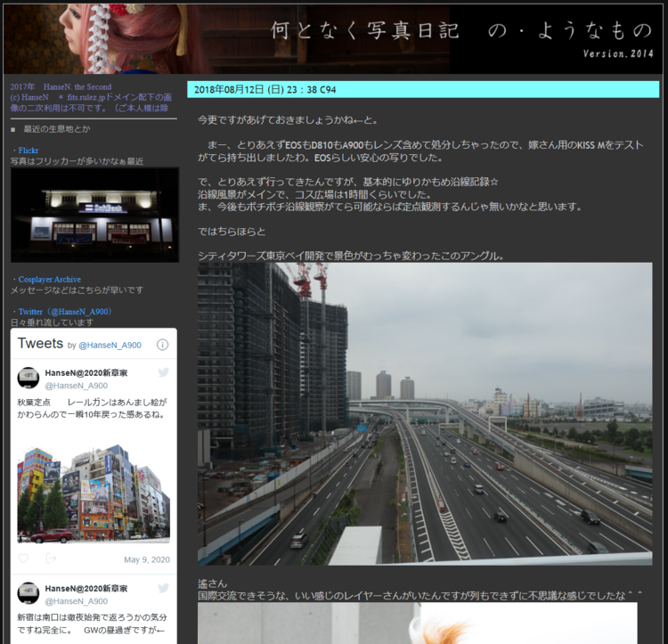Screen dimensions: 668x644
Task: Click the 遙さん caption text
Action: (212, 583)
